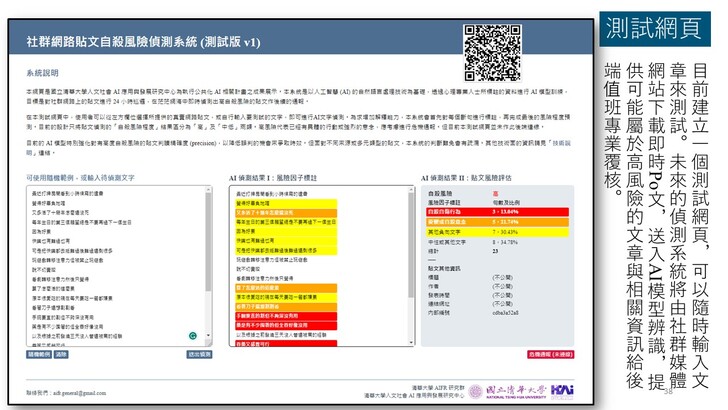The height and width of the screenshot is (410, 728).
Task: Click the 送出偵測 submit button
Action: point(200,354)
